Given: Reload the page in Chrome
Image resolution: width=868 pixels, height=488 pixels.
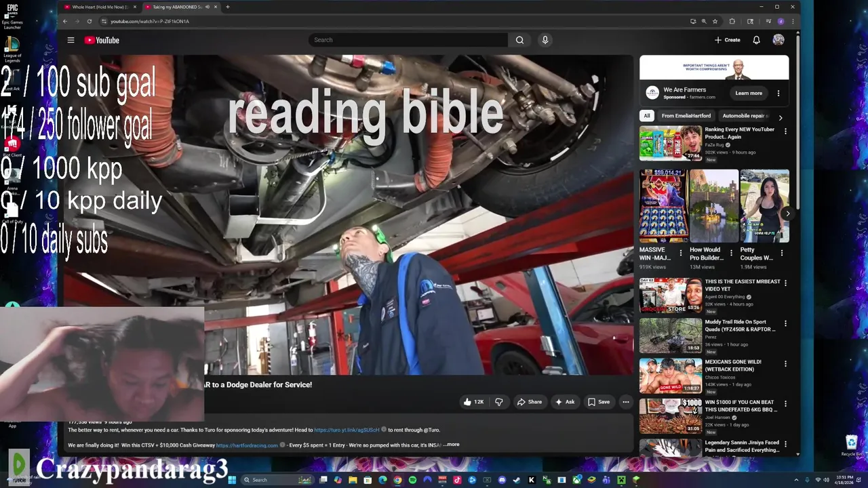Looking at the screenshot, I should pyautogui.click(x=89, y=21).
